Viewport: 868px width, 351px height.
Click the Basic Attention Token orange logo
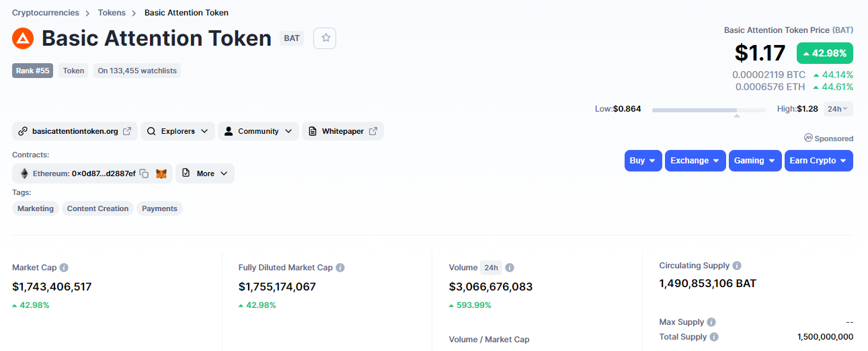[23, 38]
